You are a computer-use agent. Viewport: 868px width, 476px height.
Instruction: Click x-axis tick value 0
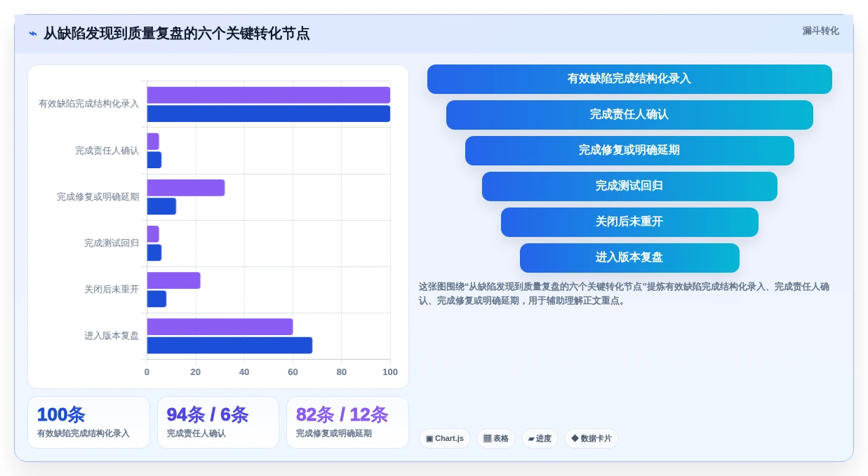[x=147, y=372]
